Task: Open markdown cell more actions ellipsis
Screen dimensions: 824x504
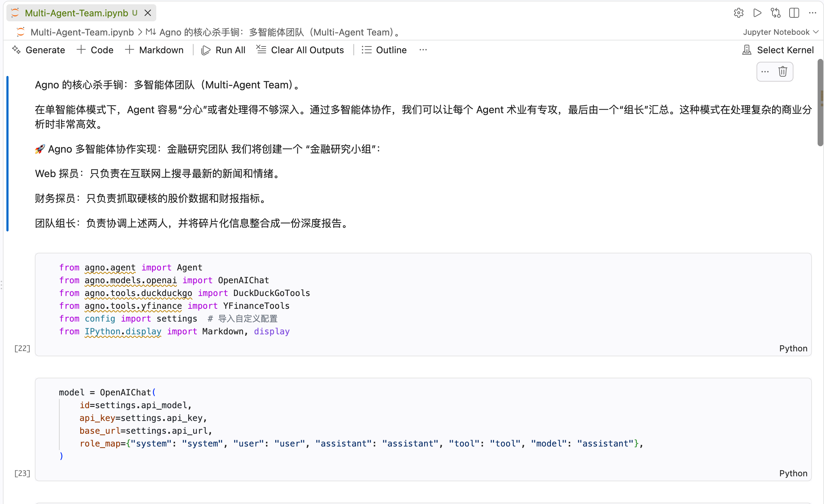Action: tap(765, 72)
